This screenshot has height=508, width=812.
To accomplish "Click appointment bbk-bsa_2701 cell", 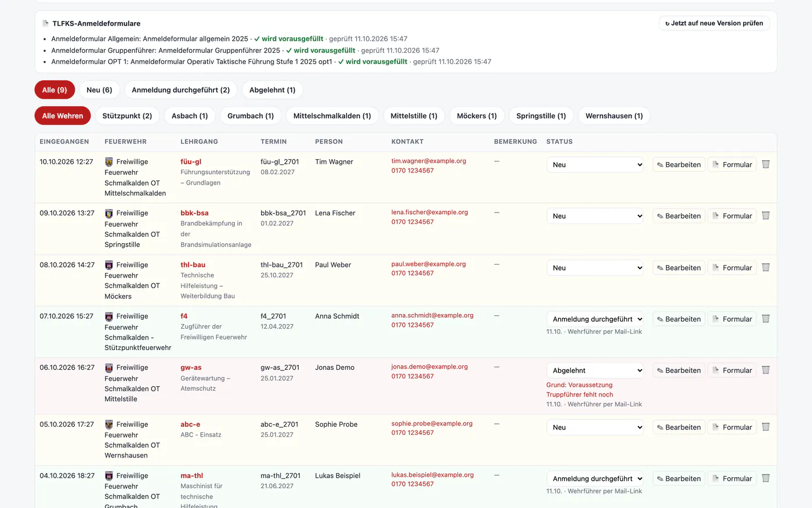I will [283, 213].
